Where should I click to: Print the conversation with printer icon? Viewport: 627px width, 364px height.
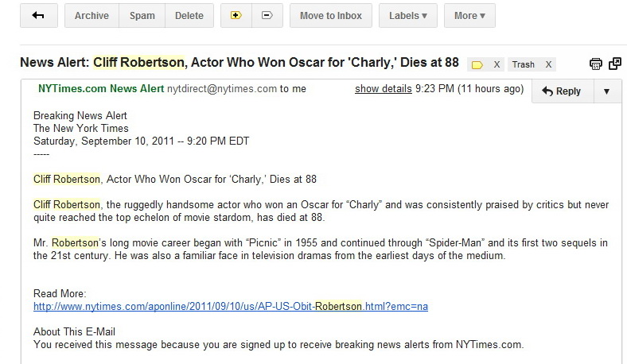[x=595, y=64]
